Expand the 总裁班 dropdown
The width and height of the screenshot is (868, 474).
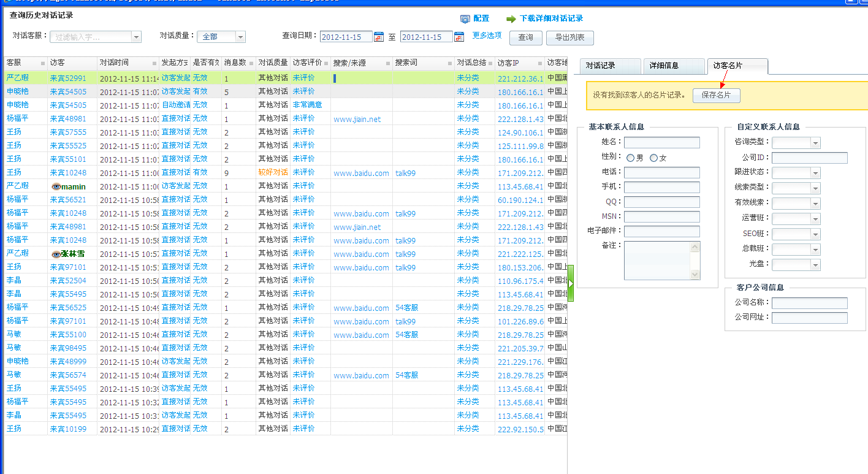point(815,250)
